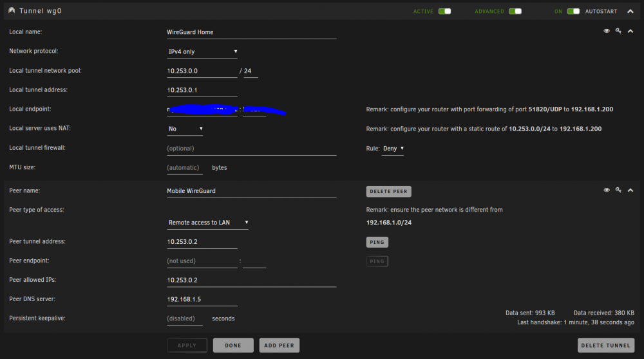The height and width of the screenshot is (359, 644).
Task: Click PING next to Peer endpoint
Action: click(x=377, y=261)
